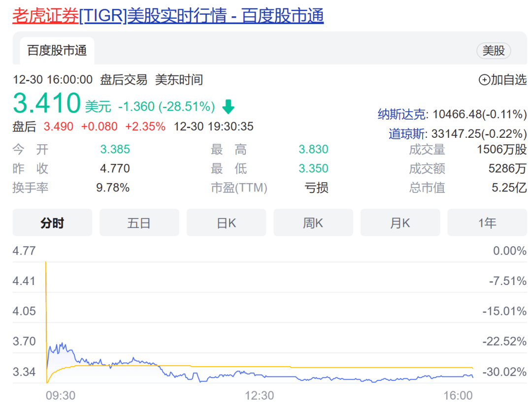532x411 pixels.
Task: Switch to the 五日 chart tab
Action: (x=139, y=223)
